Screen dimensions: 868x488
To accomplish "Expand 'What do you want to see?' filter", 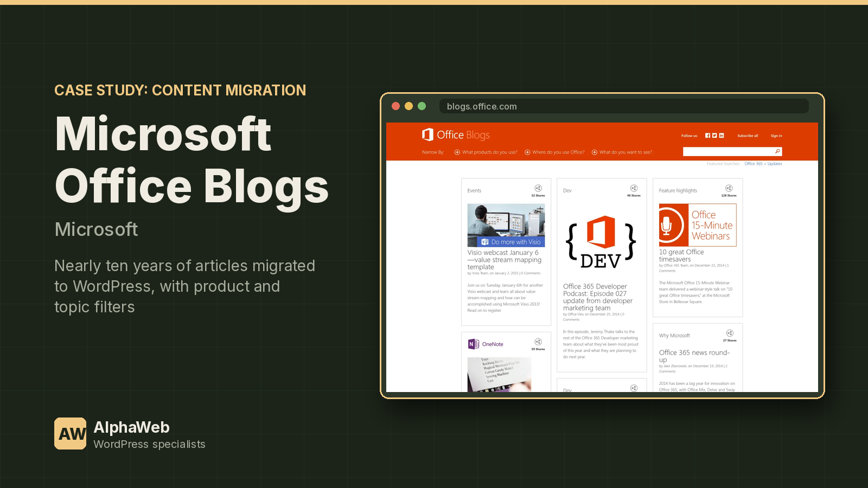I will 622,152.
